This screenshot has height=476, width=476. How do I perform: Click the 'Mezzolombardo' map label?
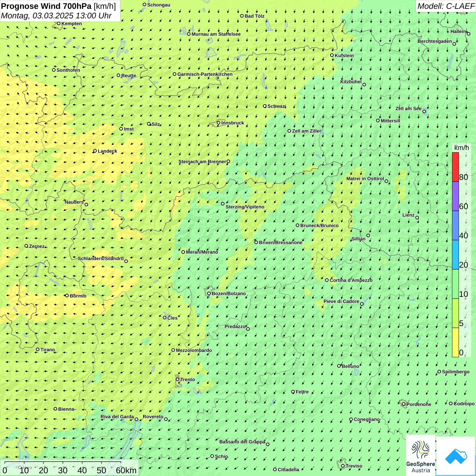(x=194, y=350)
